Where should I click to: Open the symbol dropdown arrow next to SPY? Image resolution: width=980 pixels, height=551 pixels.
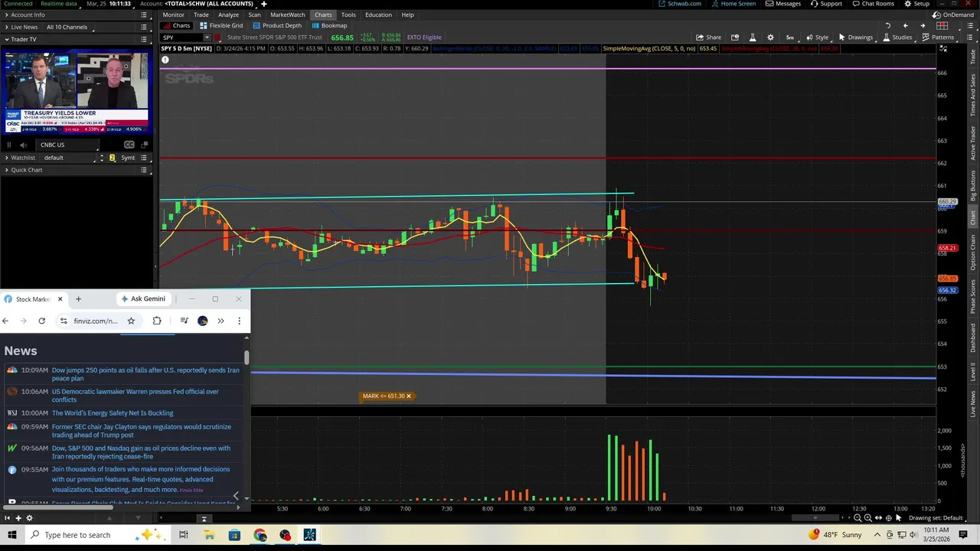click(x=207, y=37)
